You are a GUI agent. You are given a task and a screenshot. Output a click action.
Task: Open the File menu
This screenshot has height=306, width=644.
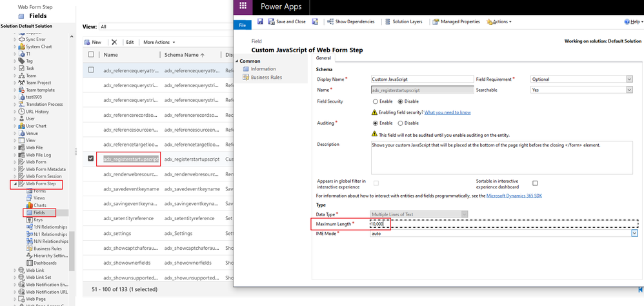(243, 25)
